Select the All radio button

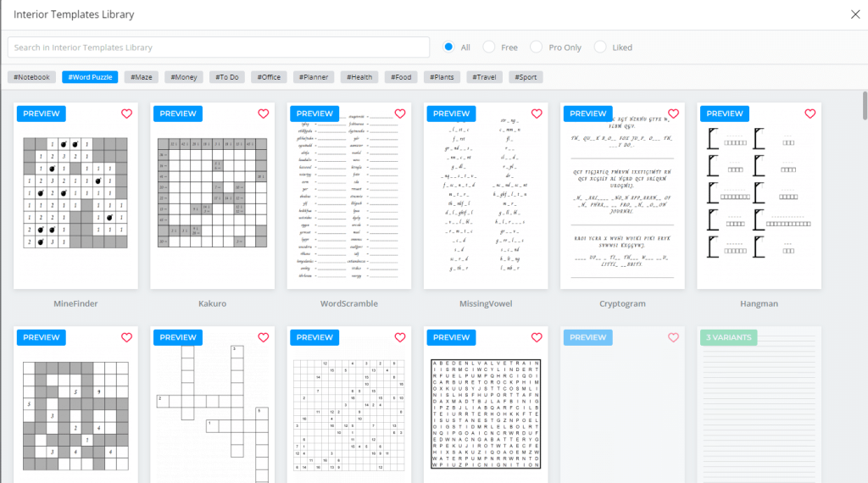pyautogui.click(x=448, y=47)
